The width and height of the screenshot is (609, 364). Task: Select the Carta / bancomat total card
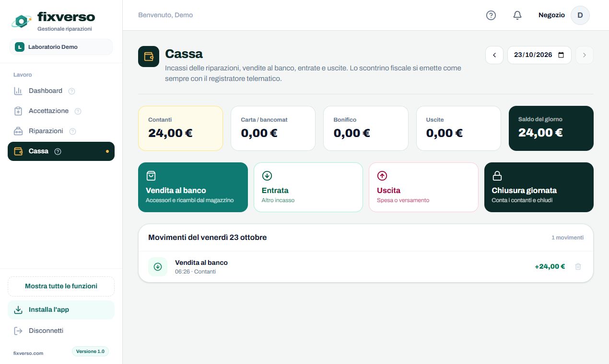point(273,128)
